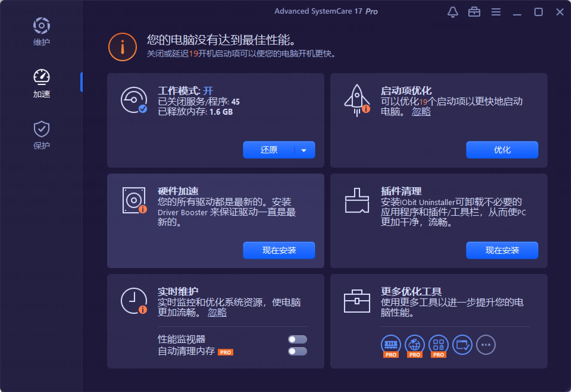The image size is (571, 392).
Task: Click 忽略 link in the 启动项优化 card
Action: [x=421, y=112]
